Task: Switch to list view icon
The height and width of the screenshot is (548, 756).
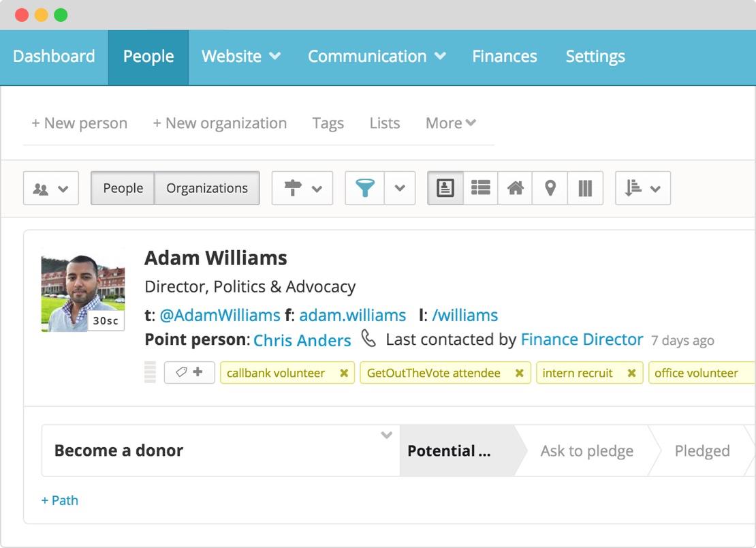Action: pyautogui.click(x=481, y=188)
